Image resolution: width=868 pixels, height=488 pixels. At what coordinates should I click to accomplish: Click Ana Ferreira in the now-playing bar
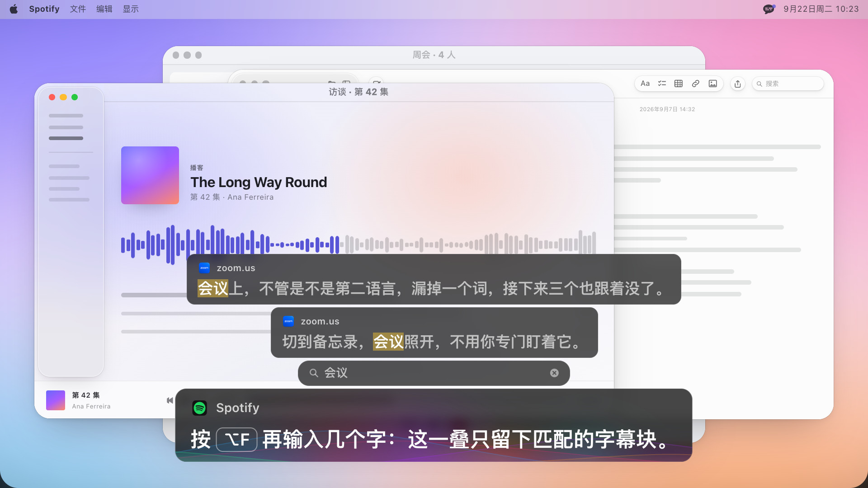(x=91, y=406)
